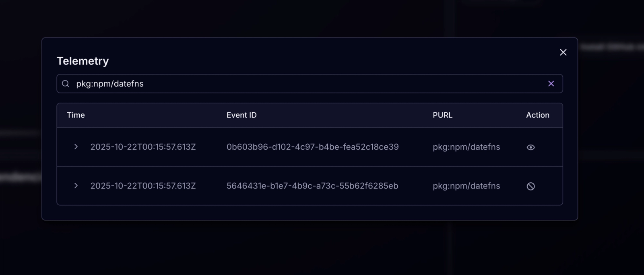Select the PURL column header
This screenshot has height=275, width=644.
click(442, 115)
